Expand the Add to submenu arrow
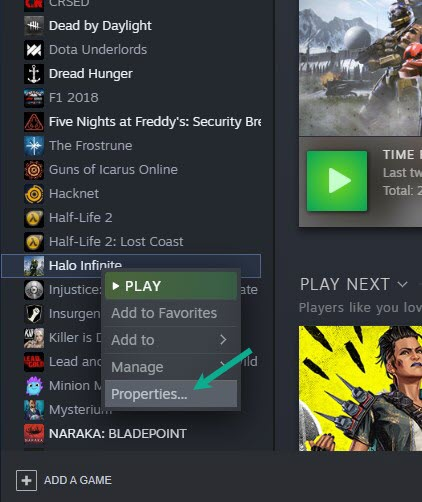Viewport: 422px width, 502px height. pyautogui.click(x=223, y=340)
